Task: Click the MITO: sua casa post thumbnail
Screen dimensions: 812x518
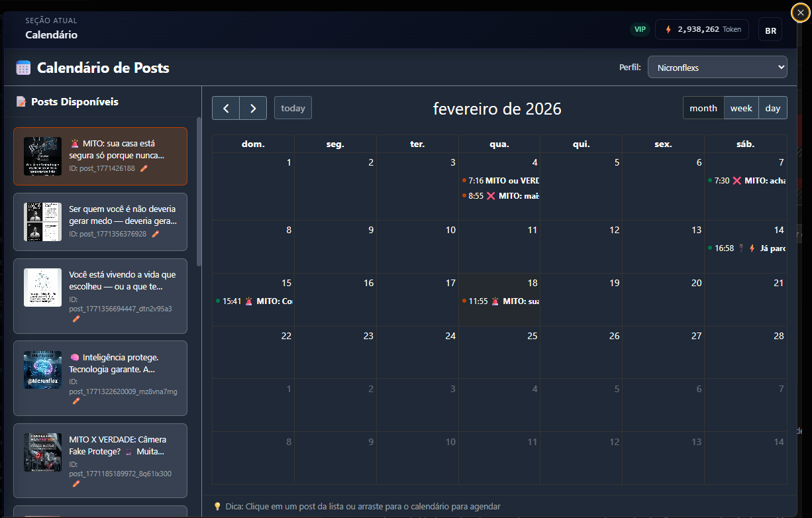Action: 42,156
